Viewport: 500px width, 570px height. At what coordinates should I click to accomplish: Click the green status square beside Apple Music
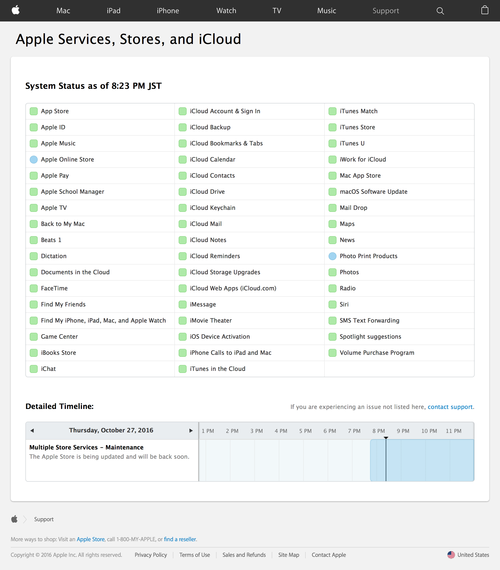click(34, 143)
